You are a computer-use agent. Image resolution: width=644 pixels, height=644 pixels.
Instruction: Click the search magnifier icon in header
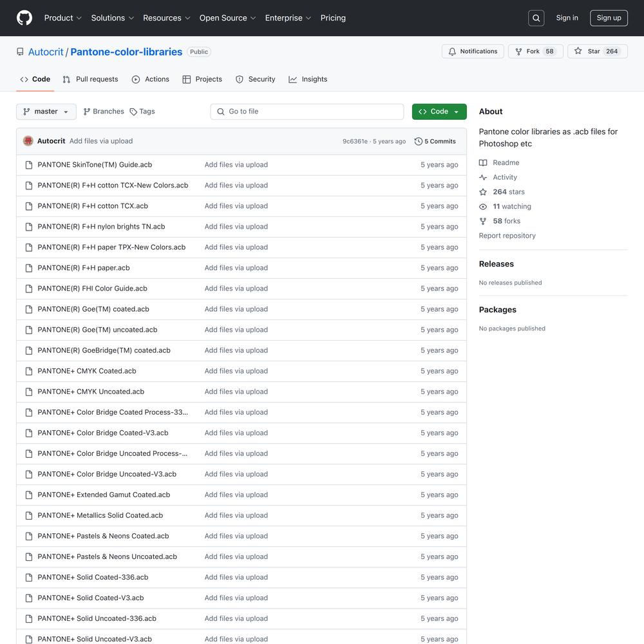pyautogui.click(x=536, y=18)
